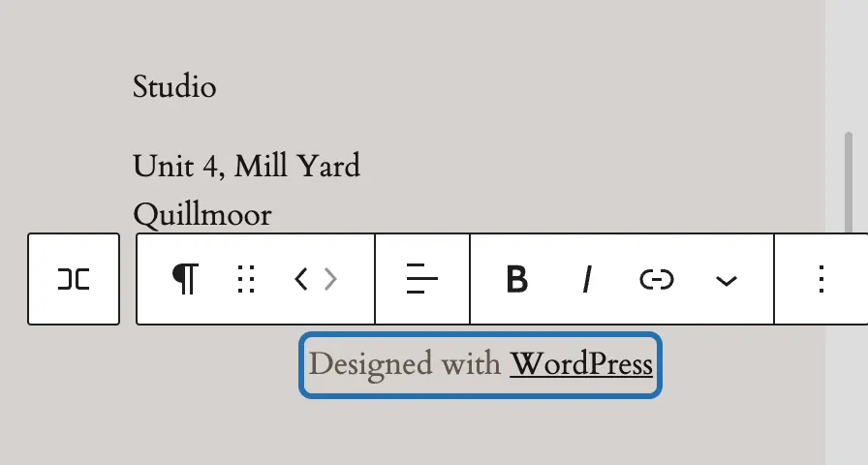868x465 pixels.
Task: Insert a link with the link icon
Action: click(x=657, y=279)
